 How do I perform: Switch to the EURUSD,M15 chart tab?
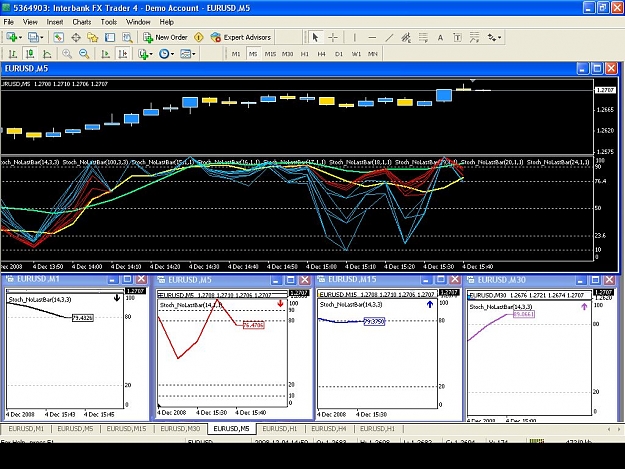pyautogui.click(x=126, y=429)
